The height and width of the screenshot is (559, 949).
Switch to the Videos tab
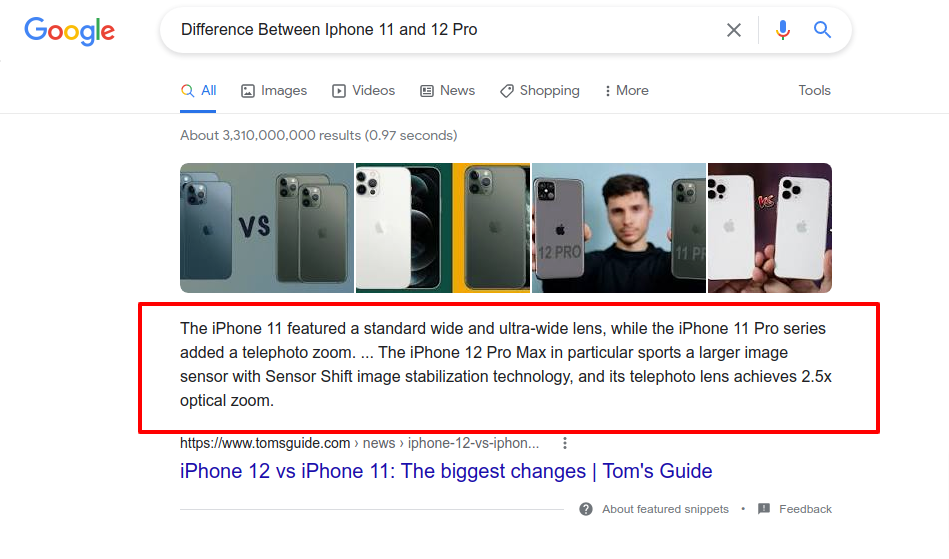[x=363, y=91]
